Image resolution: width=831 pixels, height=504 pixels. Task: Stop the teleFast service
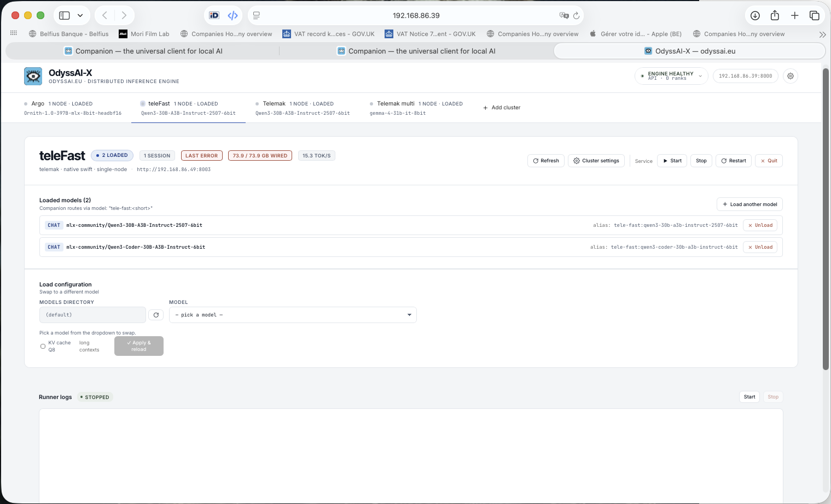pyautogui.click(x=701, y=161)
